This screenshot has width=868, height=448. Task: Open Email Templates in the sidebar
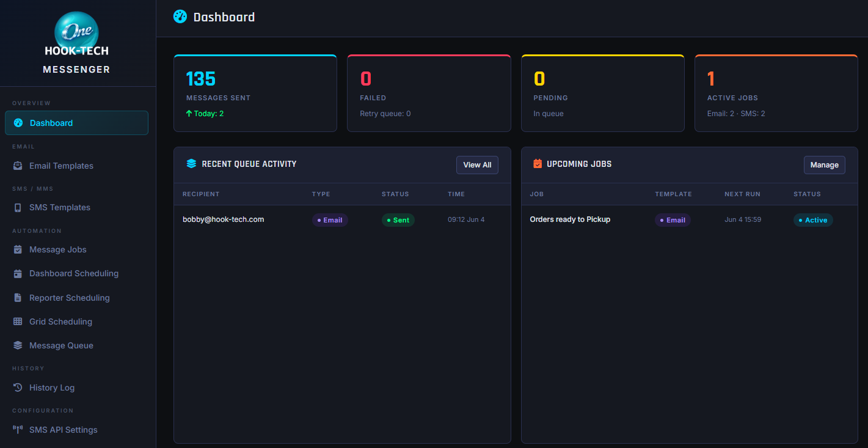[76, 166]
